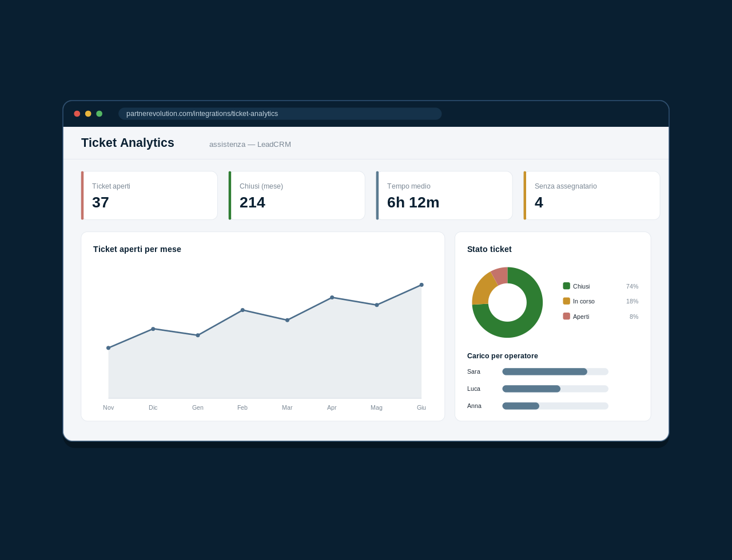Click the yellow minimize window dot
This screenshot has width=732, height=560.
coord(88,114)
